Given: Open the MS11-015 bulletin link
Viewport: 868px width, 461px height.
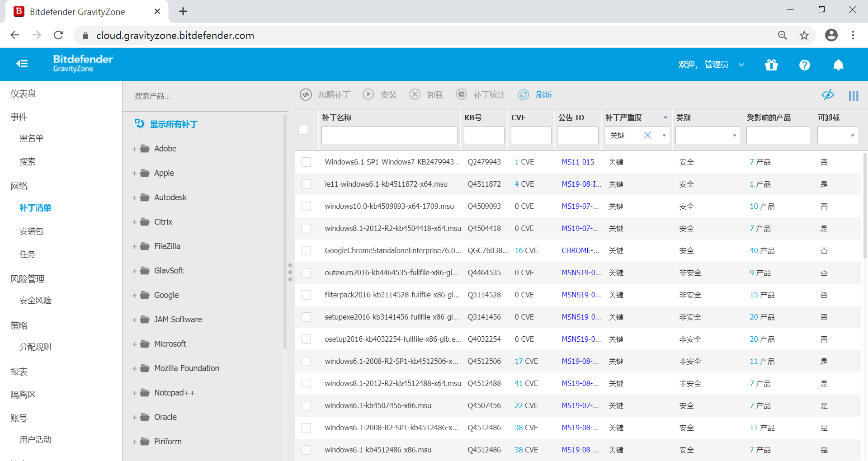Looking at the screenshot, I should point(578,162).
